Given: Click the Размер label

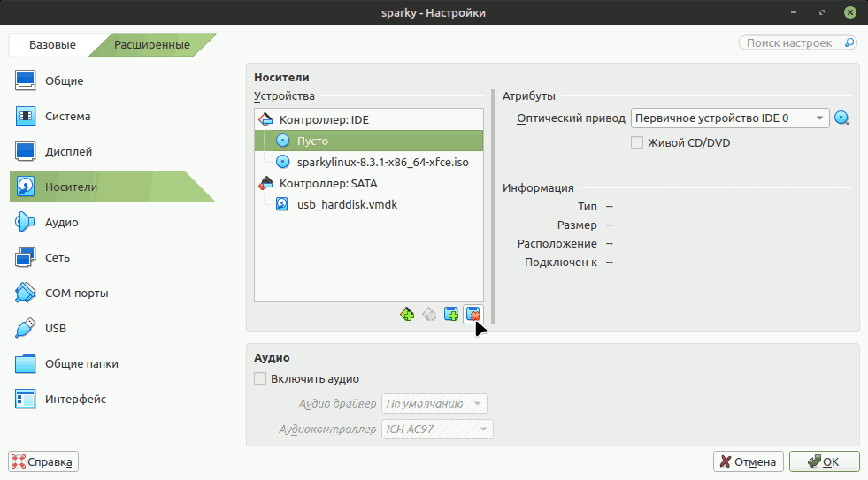Looking at the screenshot, I should 577,225.
